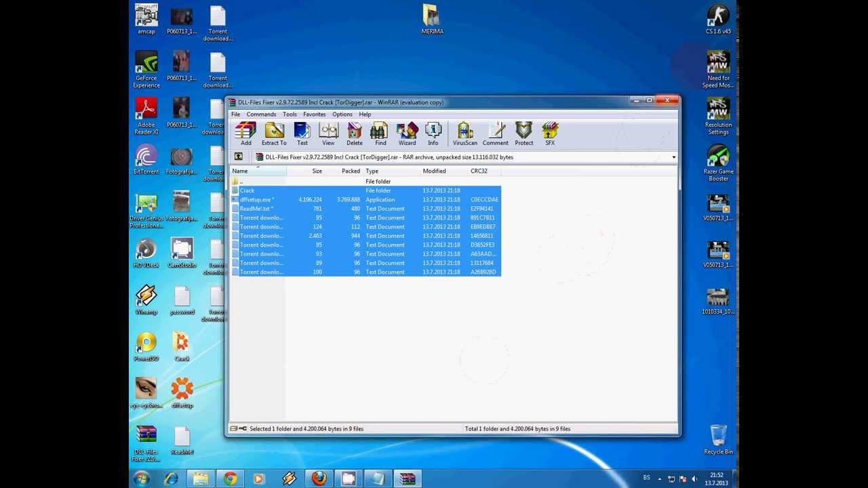Screen dimensions: 868x488
Task: Go up one level with the arrow icon
Action: (x=238, y=157)
